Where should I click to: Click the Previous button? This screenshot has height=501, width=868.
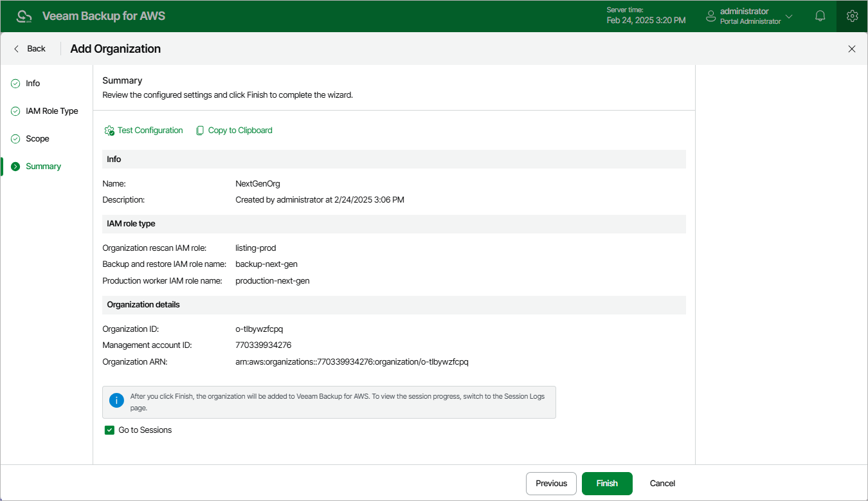(551, 484)
